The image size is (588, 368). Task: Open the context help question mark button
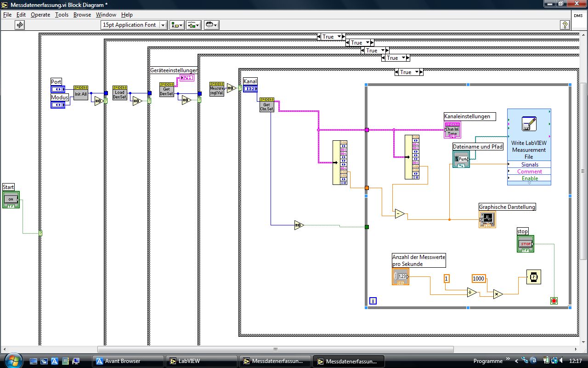[565, 25]
